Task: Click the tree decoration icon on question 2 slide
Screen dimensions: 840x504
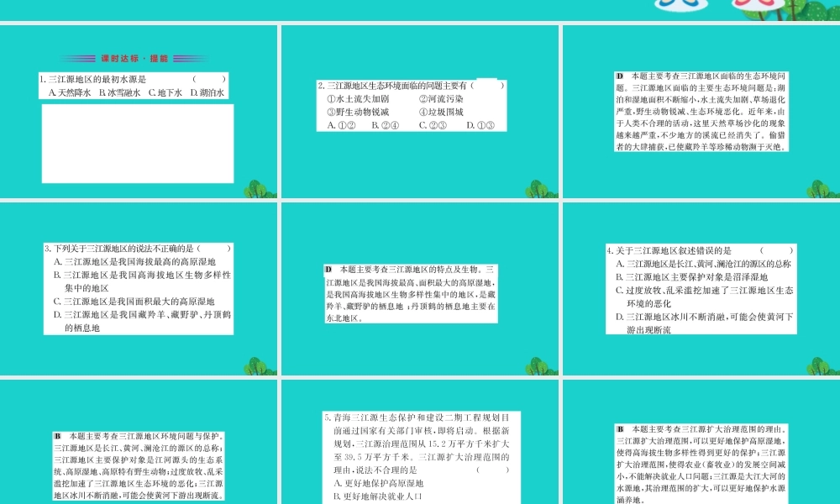Action: (x=541, y=189)
